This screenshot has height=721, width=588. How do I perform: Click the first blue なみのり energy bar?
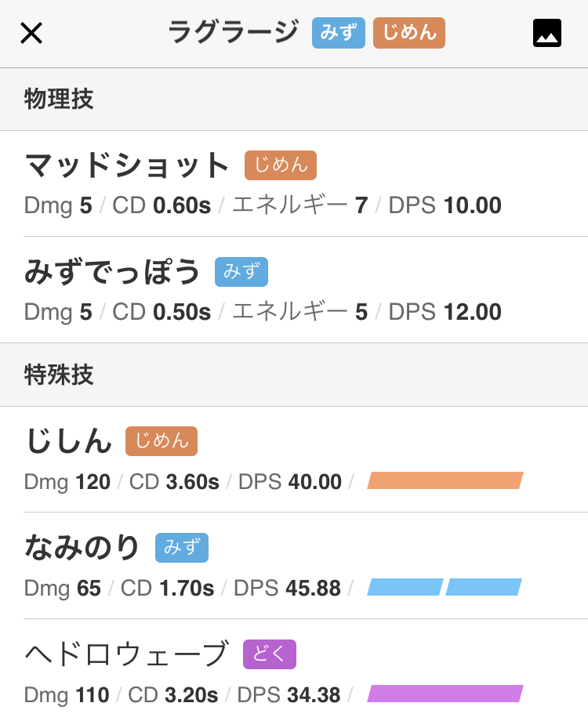(x=405, y=587)
